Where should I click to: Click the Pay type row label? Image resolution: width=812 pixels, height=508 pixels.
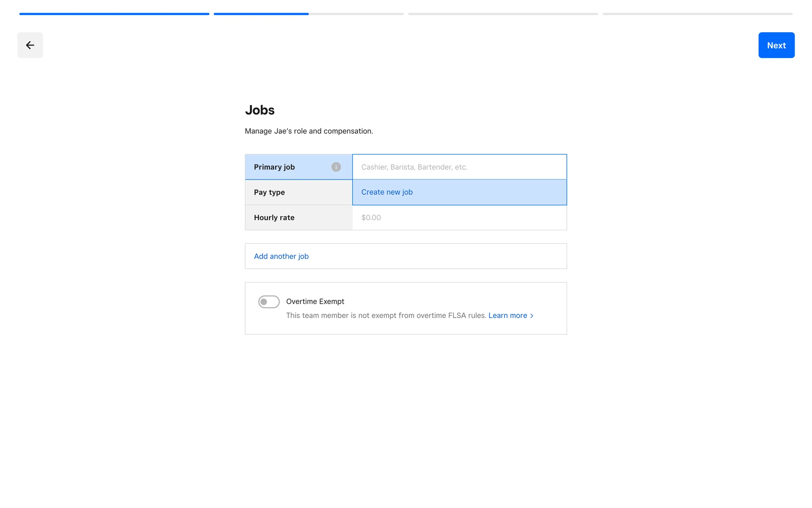(x=269, y=192)
